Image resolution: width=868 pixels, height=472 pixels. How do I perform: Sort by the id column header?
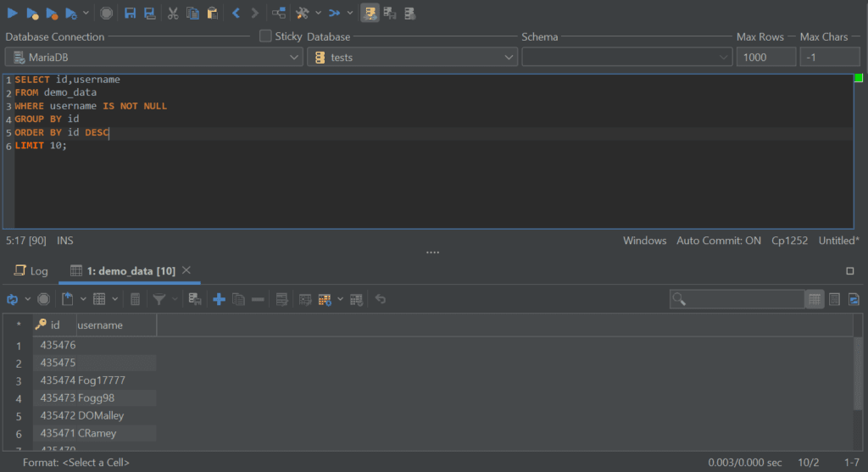[x=54, y=325]
